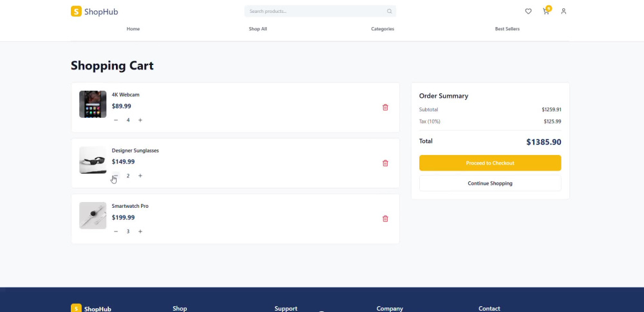
Task: Go to Home in navigation
Action: pos(133,29)
